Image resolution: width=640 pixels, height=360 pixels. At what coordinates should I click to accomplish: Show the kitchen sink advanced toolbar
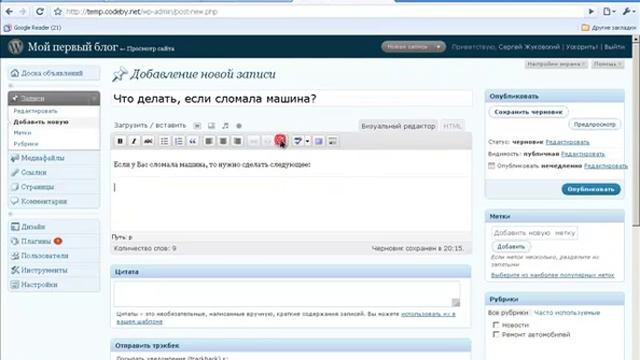333,141
